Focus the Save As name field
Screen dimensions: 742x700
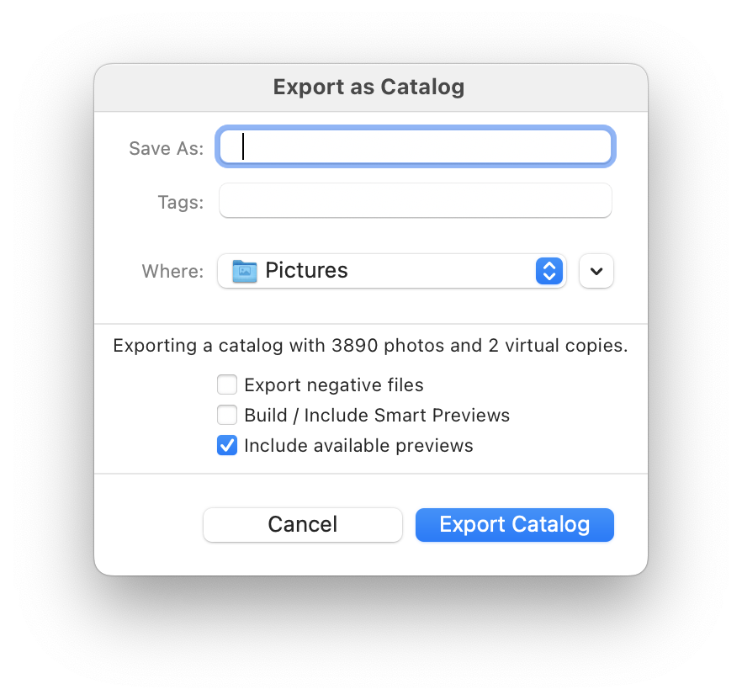pos(416,146)
